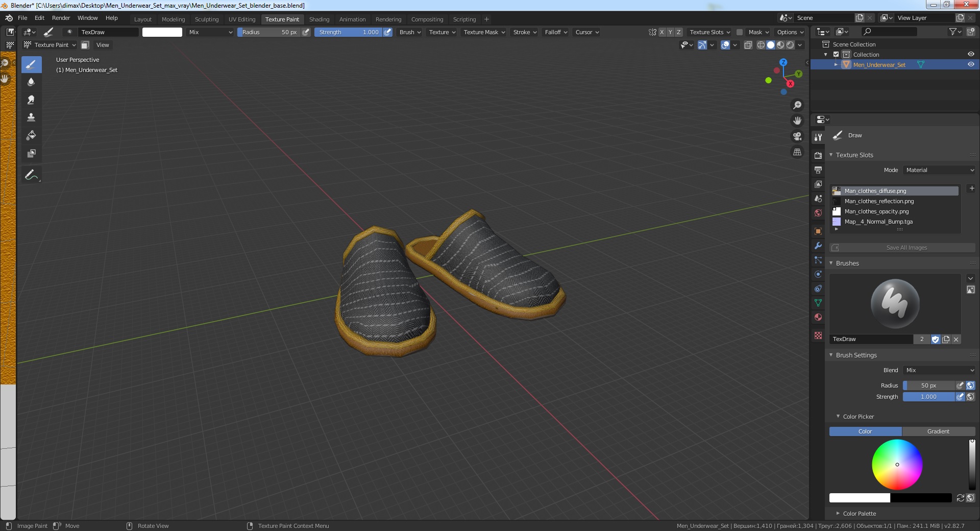980x531 pixels.
Task: Open the Falloff dropdown
Action: [x=556, y=32]
